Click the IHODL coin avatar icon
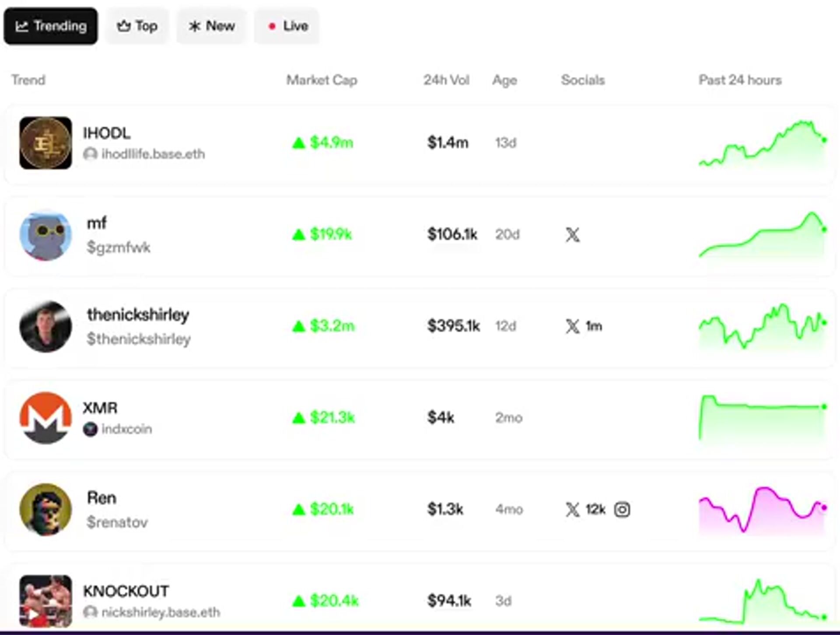 point(45,143)
